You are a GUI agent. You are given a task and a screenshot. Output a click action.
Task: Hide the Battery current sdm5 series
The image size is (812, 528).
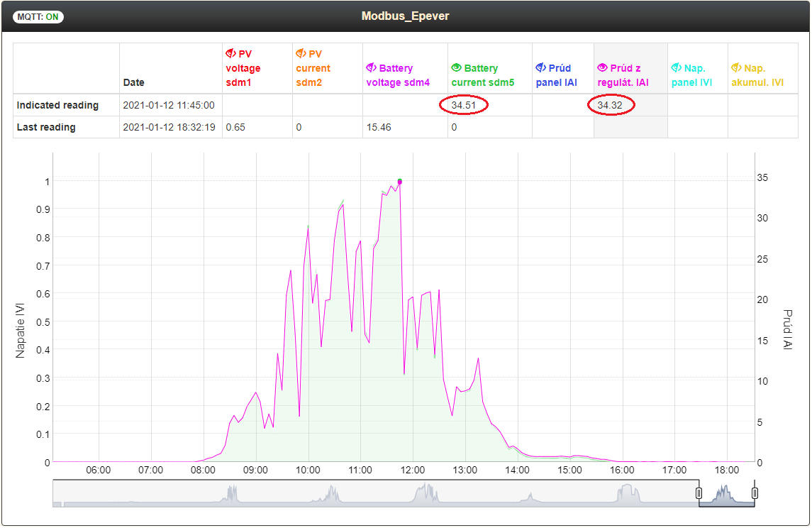(456, 68)
